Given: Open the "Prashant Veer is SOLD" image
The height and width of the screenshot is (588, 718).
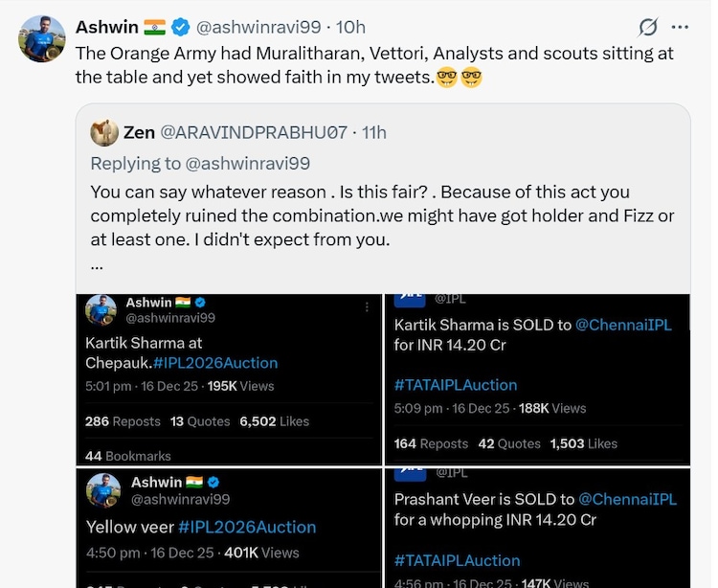Looking at the screenshot, I should [539, 528].
